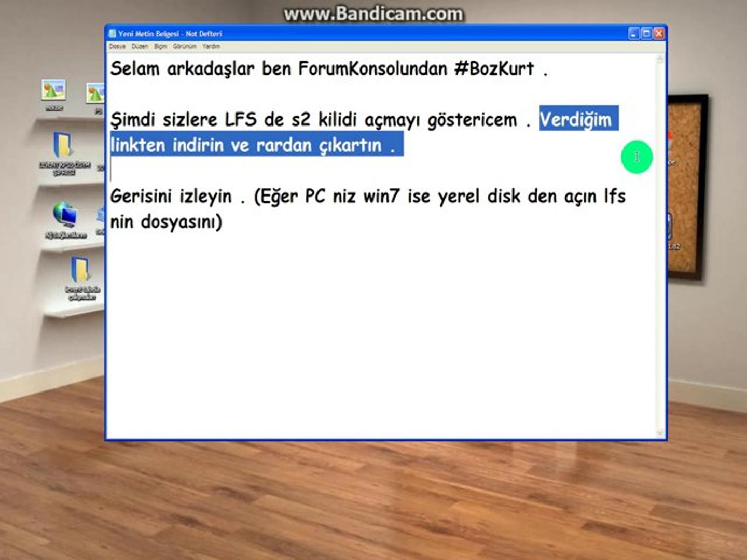
Task: Click 'LFS' in the second paragraph
Action: (x=241, y=120)
